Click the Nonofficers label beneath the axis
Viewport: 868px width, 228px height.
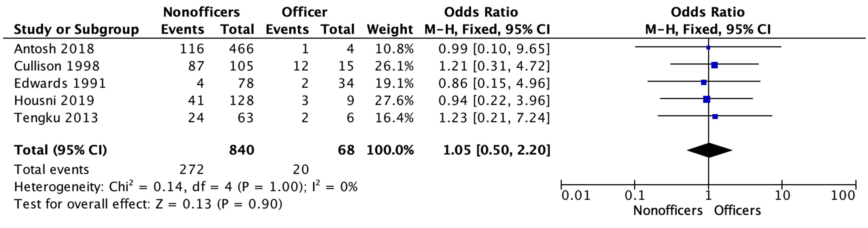coord(667,211)
